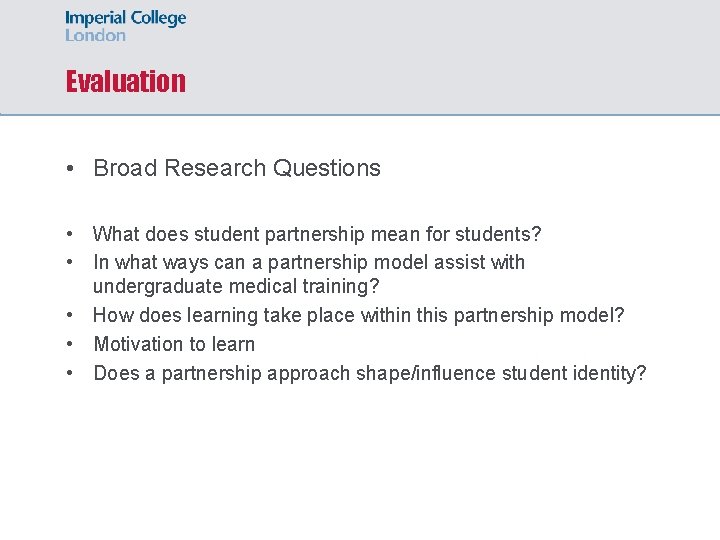720x540 pixels.
Task: Click the bullet before 'Does a partnership approach'
Action: point(70,373)
